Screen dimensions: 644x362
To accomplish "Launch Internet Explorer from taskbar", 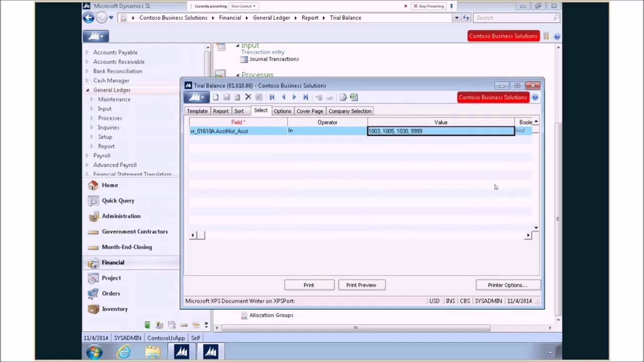I will [124, 352].
